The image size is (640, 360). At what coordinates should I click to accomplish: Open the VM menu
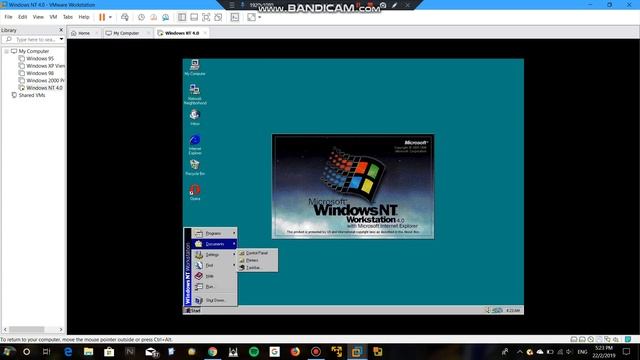[53, 17]
